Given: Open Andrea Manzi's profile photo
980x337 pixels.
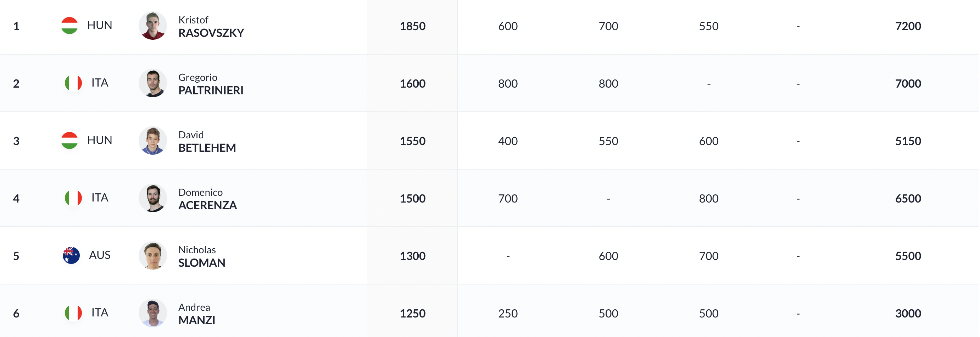Looking at the screenshot, I should click(152, 313).
